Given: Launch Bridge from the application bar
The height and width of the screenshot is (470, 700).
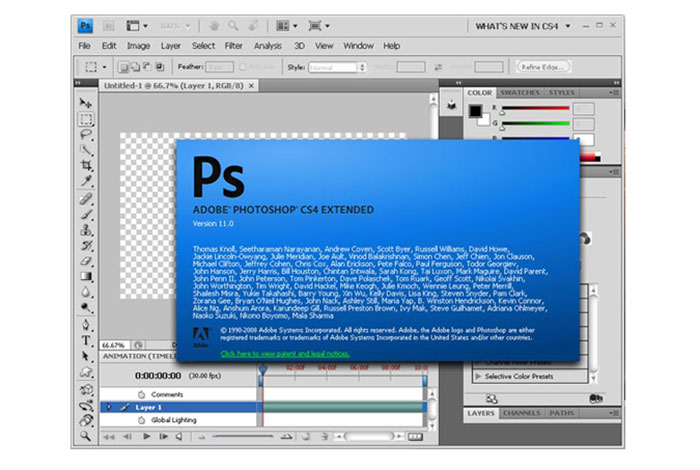Looking at the screenshot, I should pyautogui.click(x=108, y=26).
